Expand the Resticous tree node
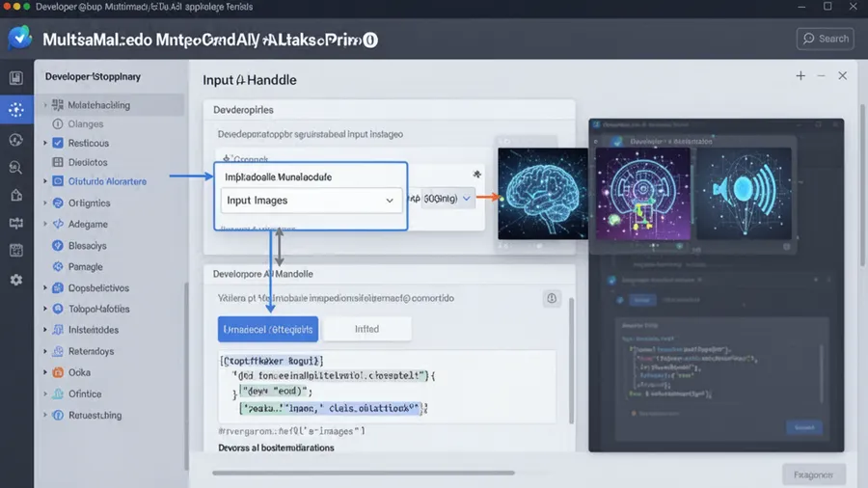The width and height of the screenshot is (868, 488). (45, 143)
